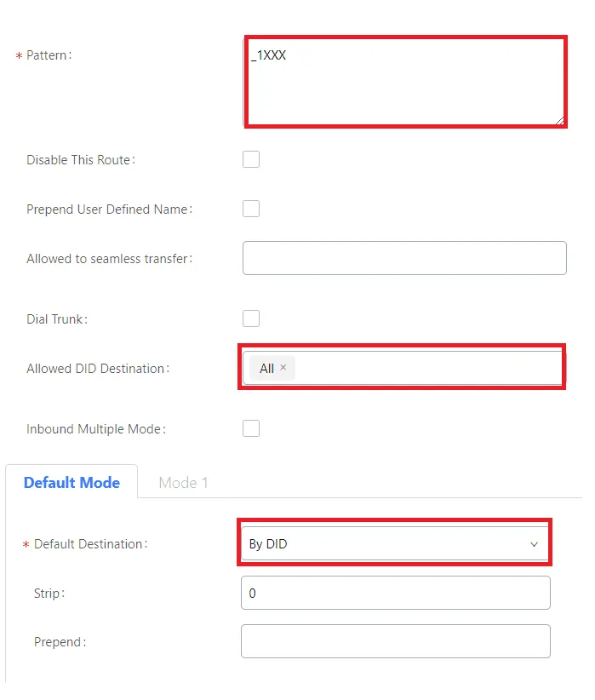This screenshot has width=595, height=700.
Task: Click the "Prepend User Defined Name" label
Action: tap(108, 209)
